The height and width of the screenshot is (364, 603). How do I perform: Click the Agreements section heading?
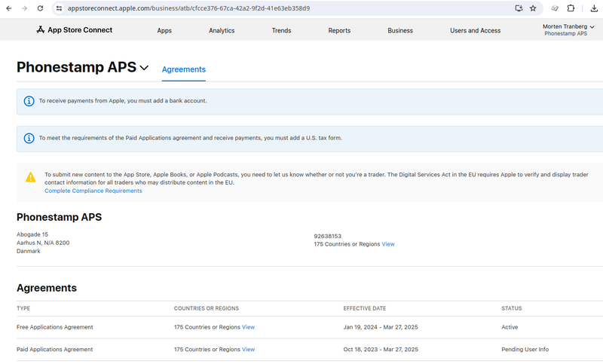click(47, 288)
